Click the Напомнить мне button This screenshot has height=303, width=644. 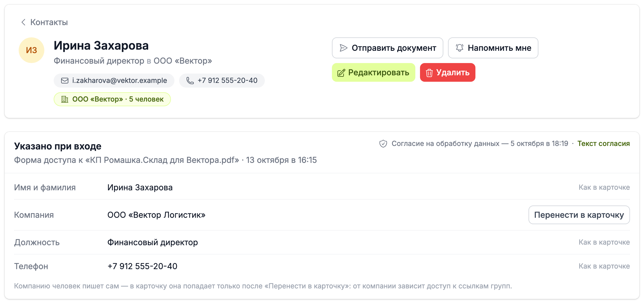point(493,48)
